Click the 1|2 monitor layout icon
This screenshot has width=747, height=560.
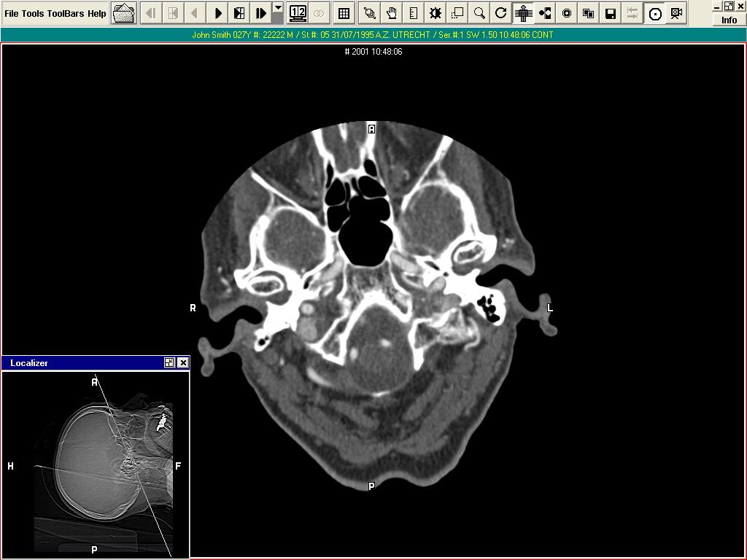[298, 13]
